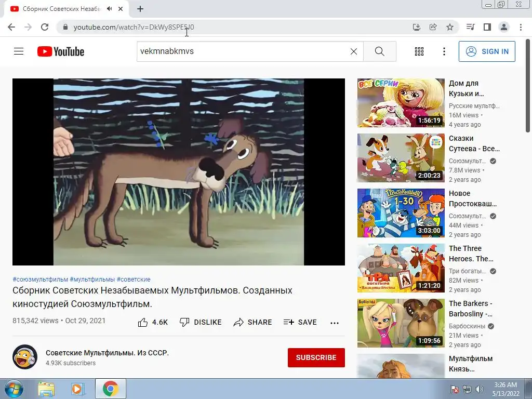The width and height of the screenshot is (532, 399).
Task: Open the Простоквашино 1-30 thumbnail
Action: point(401,212)
